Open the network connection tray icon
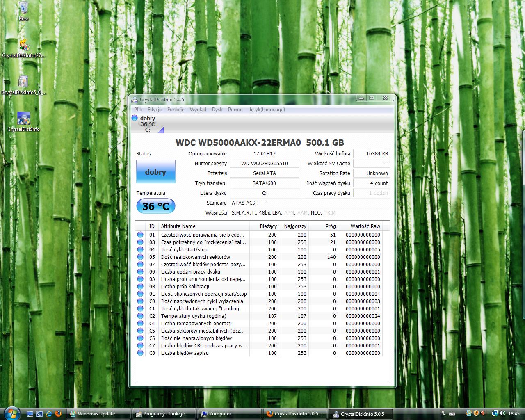Image resolution: width=525 pixels, height=420 pixels. 495,413
